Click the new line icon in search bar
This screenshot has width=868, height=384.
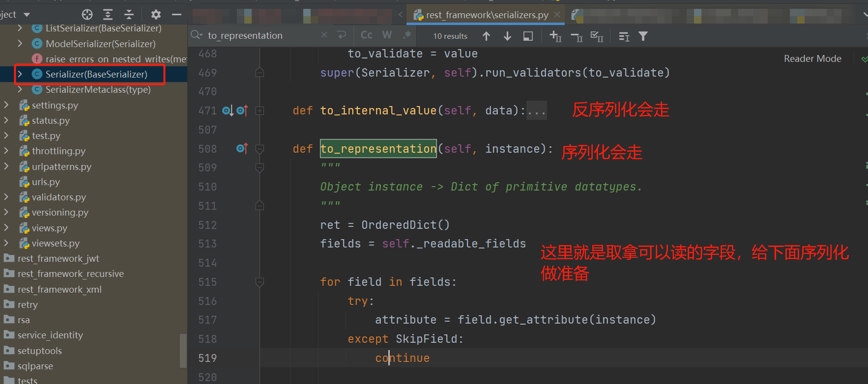(342, 35)
